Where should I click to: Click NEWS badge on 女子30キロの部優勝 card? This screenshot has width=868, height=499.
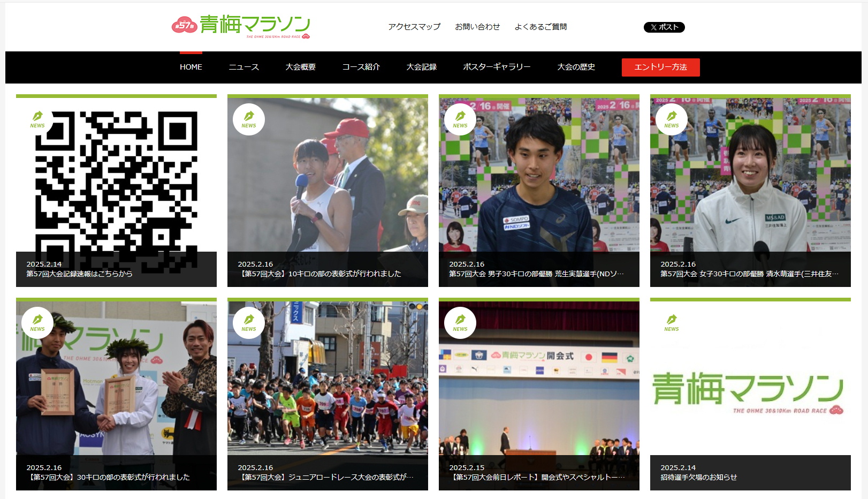click(x=672, y=119)
